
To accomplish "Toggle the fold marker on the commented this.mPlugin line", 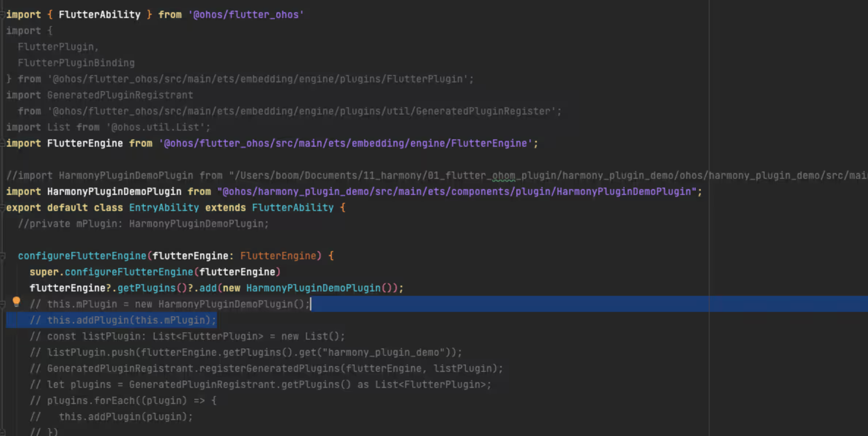I will 3,304.
